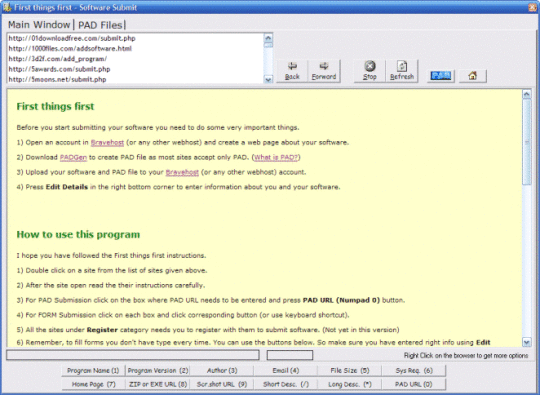The width and height of the screenshot is (540, 395).
Task: Insert the Author (3) field
Action: [x=222, y=371]
